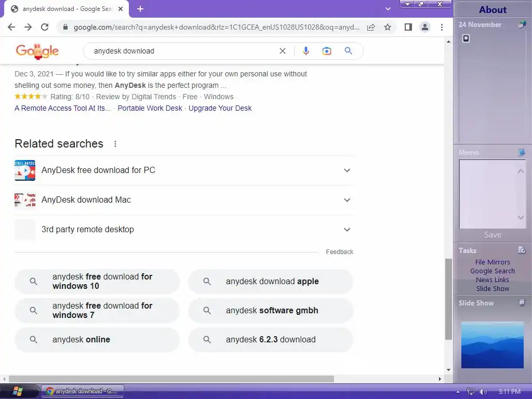Image resolution: width=532 pixels, height=399 pixels.
Task: Click the anydesk download search field
Action: [x=183, y=51]
